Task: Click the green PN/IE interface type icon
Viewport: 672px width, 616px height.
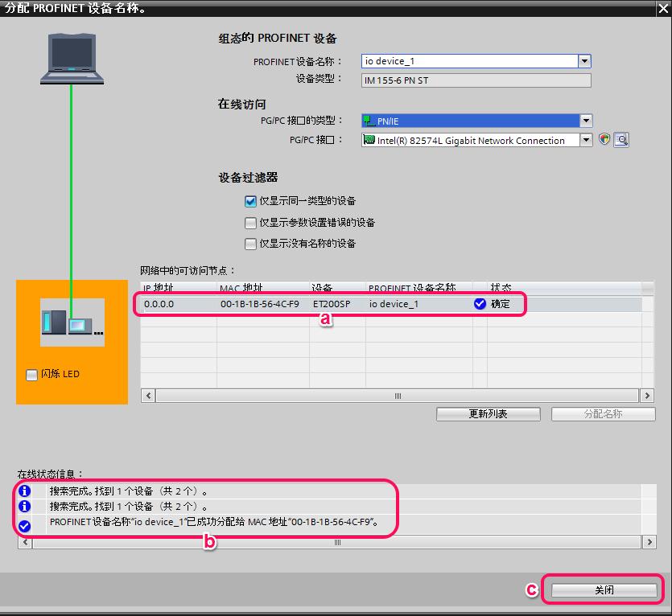Action: click(369, 121)
